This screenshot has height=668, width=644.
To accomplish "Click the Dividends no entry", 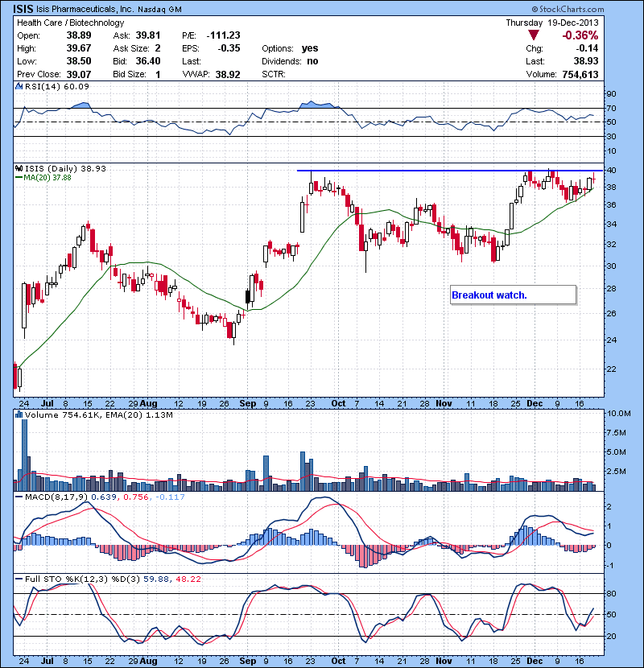I will [290, 61].
